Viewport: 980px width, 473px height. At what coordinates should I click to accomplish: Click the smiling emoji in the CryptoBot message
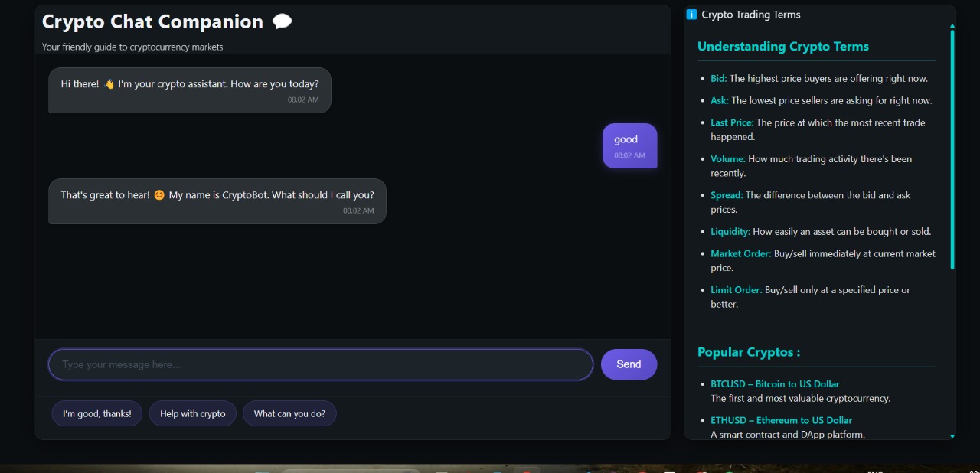(159, 195)
